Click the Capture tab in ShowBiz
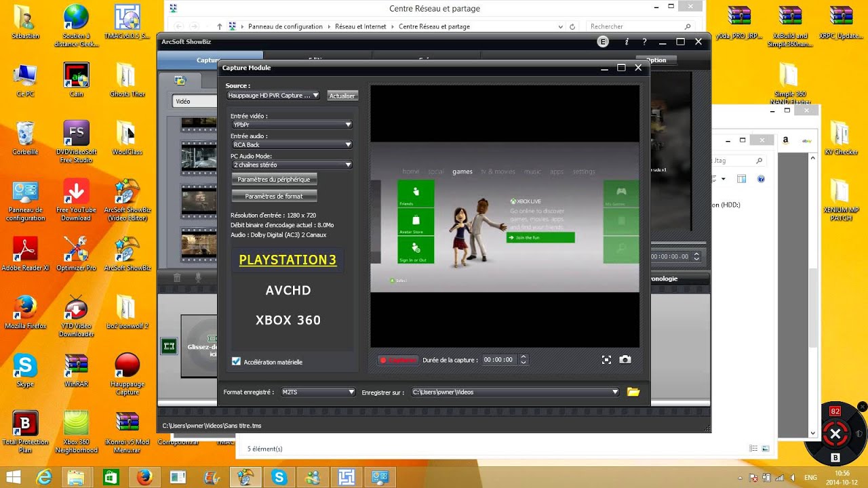 [207, 60]
